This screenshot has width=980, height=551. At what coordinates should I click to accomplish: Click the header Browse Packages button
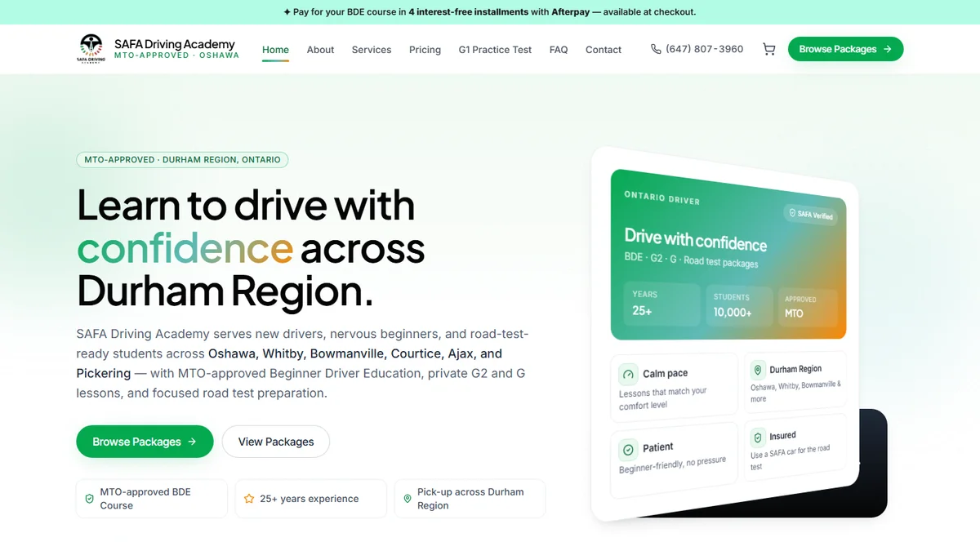click(x=845, y=49)
